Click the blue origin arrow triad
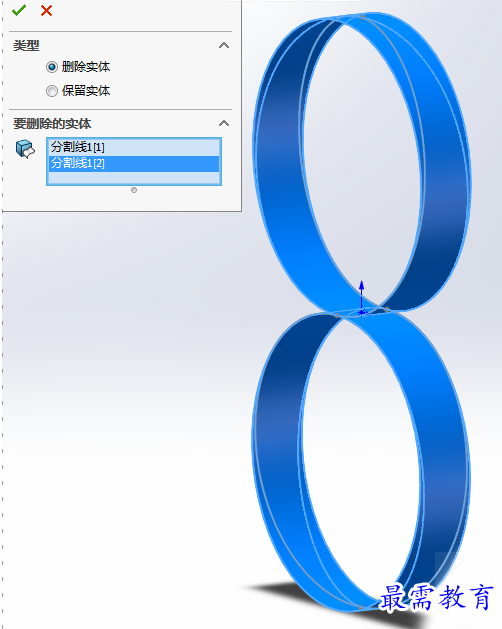The image size is (502, 629). [x=362, y=299]
